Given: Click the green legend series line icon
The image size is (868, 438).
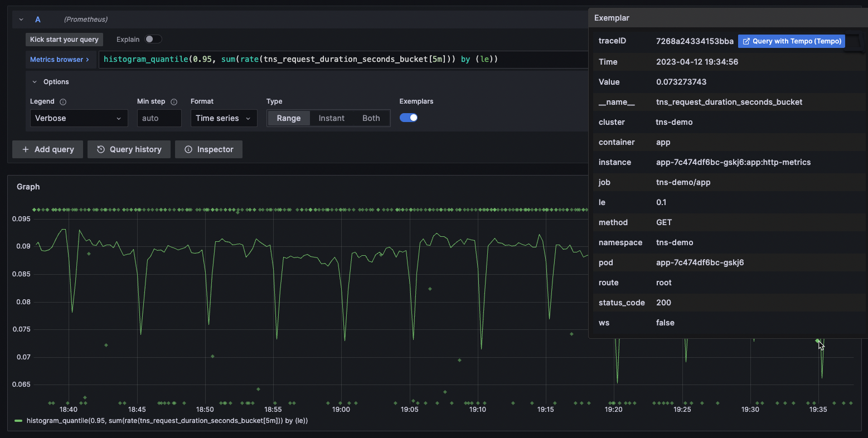Looking at the screenshot, I should (18, 421).
